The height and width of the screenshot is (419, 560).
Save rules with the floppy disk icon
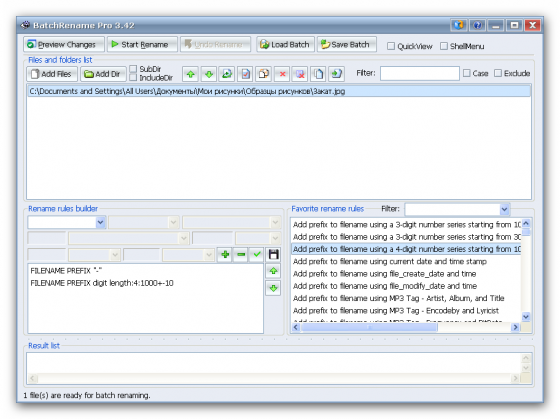[274, 255]
